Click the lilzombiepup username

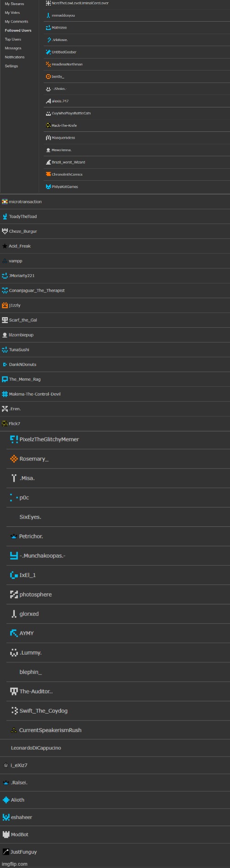[21, 335]
